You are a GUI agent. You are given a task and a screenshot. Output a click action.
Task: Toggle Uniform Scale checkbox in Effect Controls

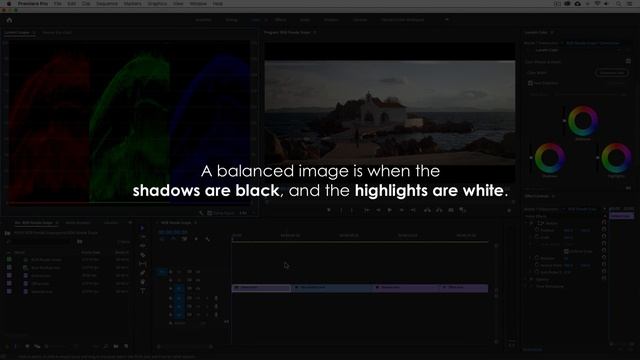566,251
